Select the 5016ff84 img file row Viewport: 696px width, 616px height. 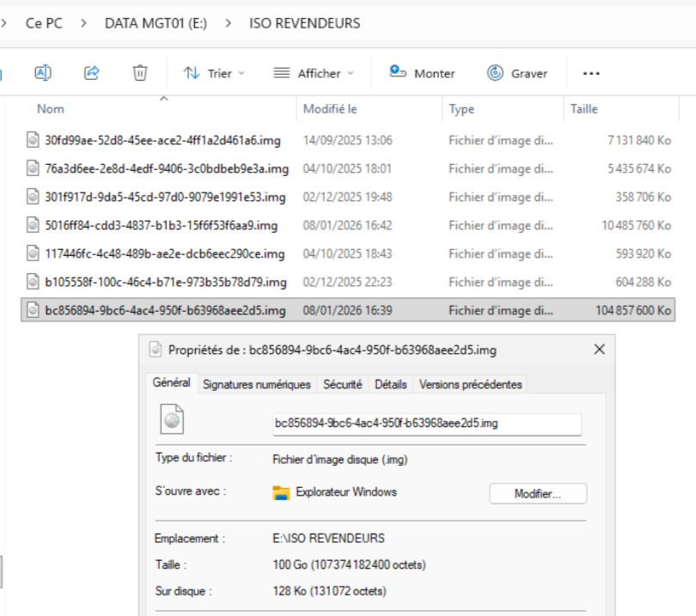(162, 225)
